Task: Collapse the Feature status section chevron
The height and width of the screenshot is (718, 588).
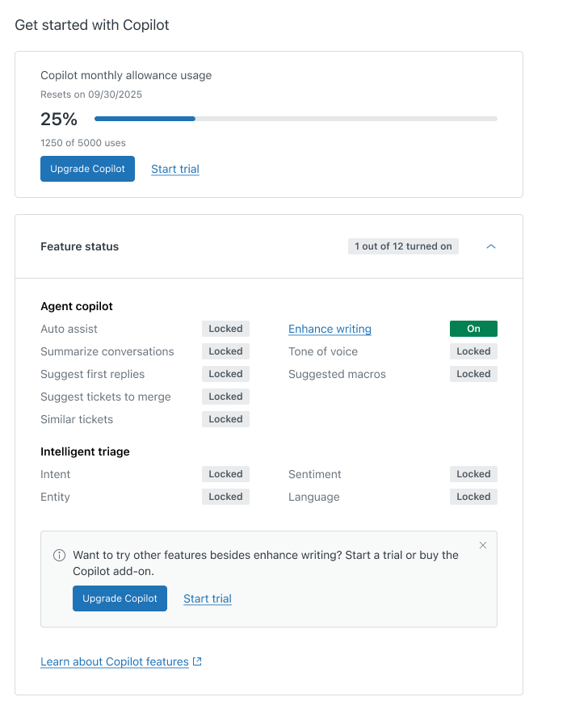Action: 490,246
